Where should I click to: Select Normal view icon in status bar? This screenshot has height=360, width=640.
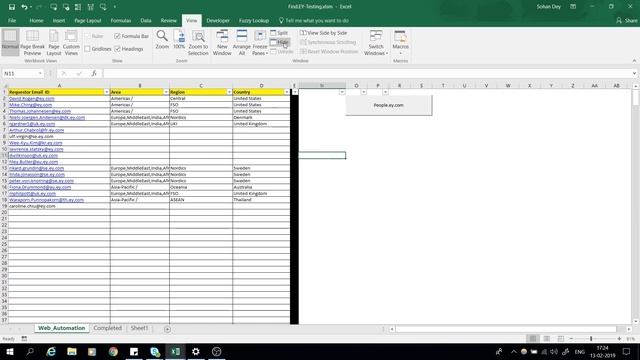click(533, 339)
